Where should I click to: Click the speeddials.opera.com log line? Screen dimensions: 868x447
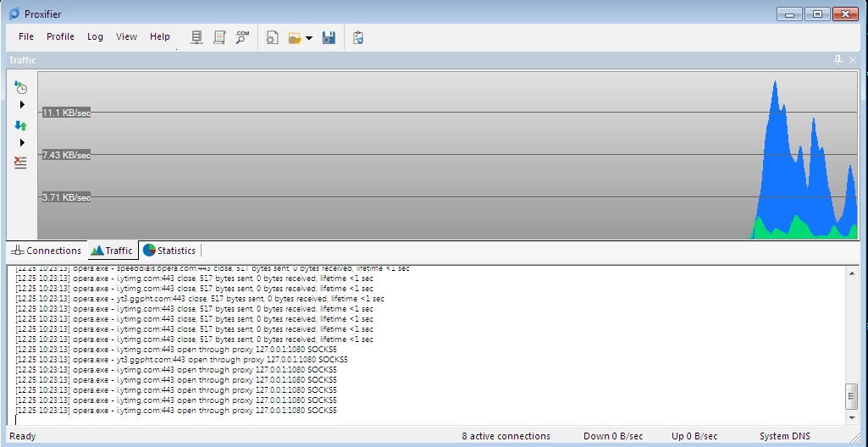213,268
